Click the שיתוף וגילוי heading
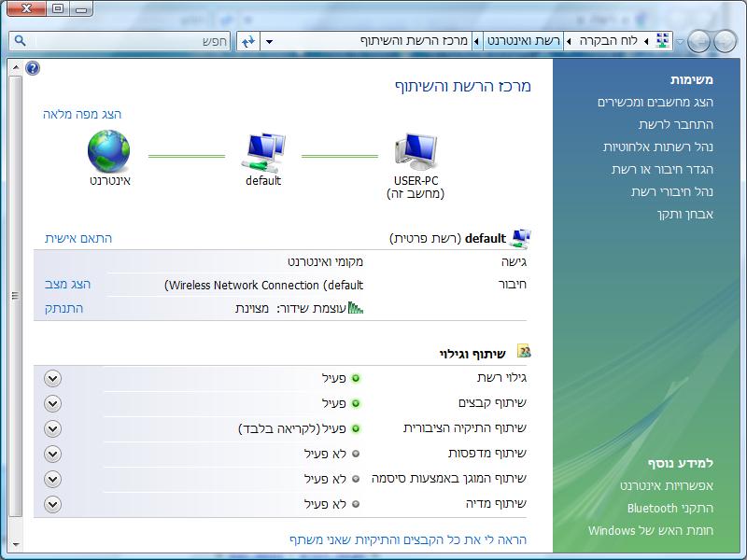747x560 pixels. click(472, 354)
